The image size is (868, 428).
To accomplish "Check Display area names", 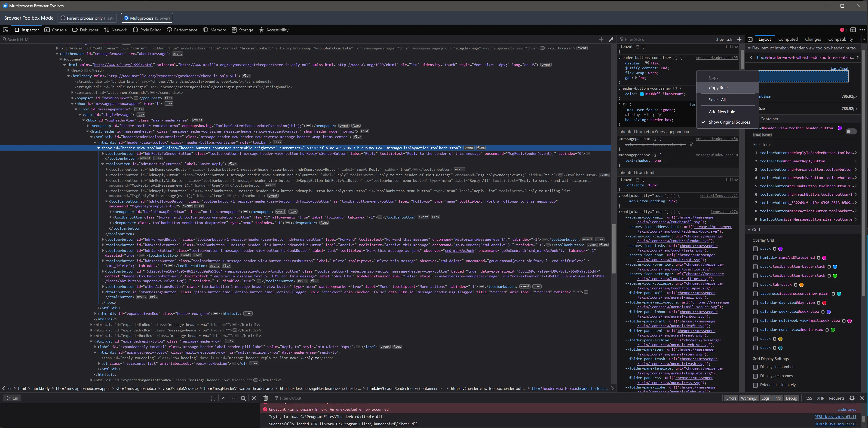I will coord(755,376).
